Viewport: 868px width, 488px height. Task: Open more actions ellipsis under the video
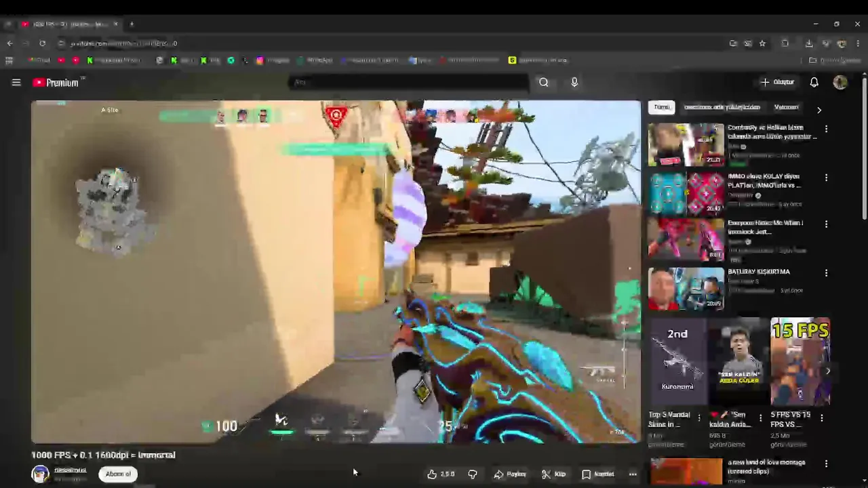(633, 474)
